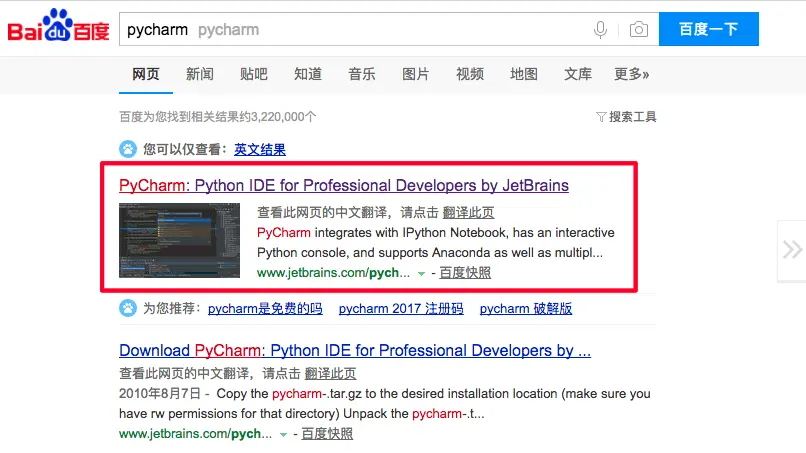Expand the right-side double chevron panel
This screenshot has height=453, width=806.
click(792, 250)
